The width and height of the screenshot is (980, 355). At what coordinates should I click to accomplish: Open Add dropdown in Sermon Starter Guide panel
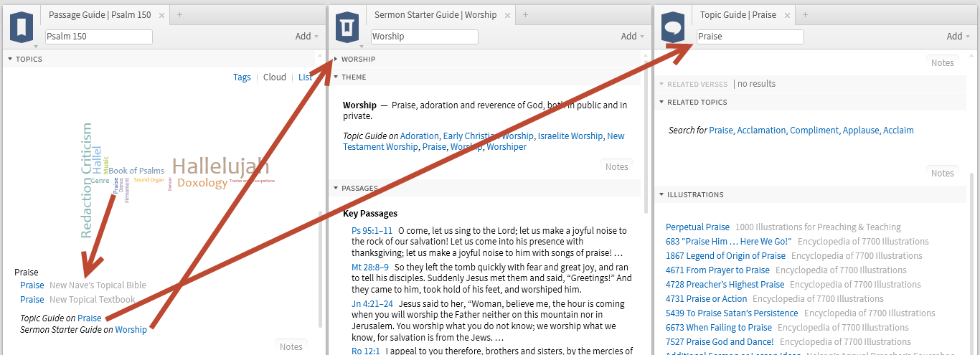[x=632, y=37]
